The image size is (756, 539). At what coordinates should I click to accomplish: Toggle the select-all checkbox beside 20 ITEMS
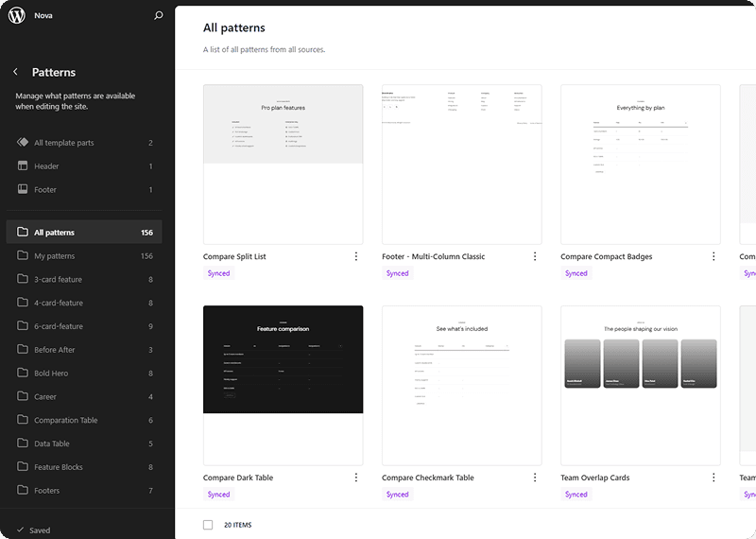tap(208, 525)
